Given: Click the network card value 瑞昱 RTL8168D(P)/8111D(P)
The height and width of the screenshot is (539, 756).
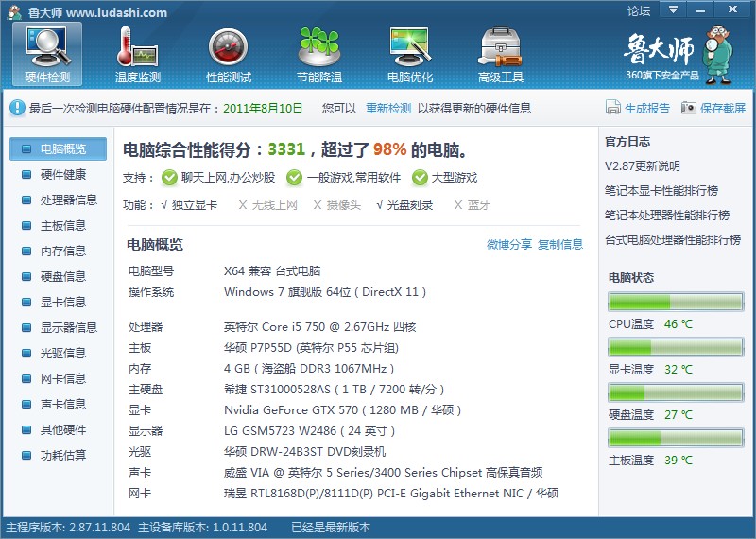Looking at the screenshot, I should click(x=391, y=494).
